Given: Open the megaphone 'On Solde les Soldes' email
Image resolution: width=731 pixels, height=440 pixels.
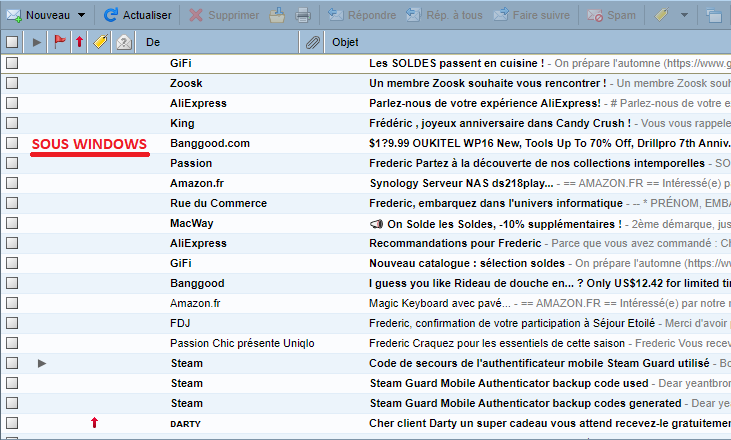Looking at the screenshot, I should click(x=495, y=224).
